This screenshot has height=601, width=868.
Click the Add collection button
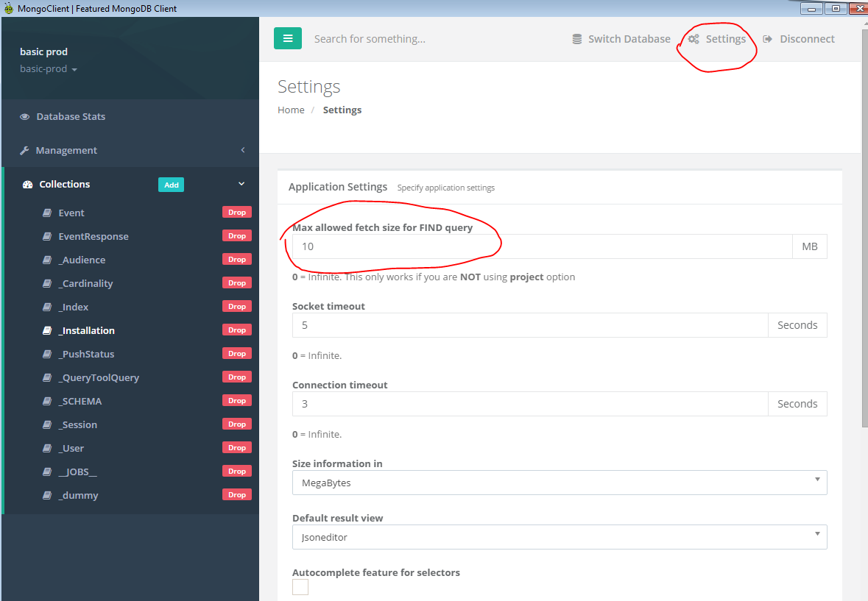tap(171, 185)
